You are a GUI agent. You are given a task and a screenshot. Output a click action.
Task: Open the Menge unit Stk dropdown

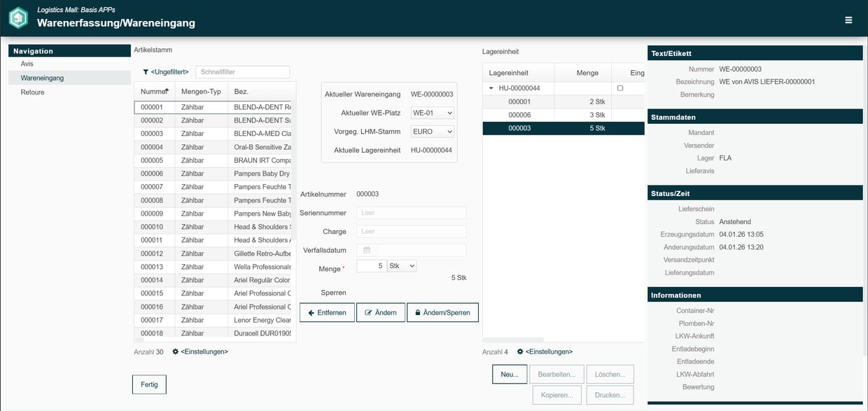tap(402, 266)
